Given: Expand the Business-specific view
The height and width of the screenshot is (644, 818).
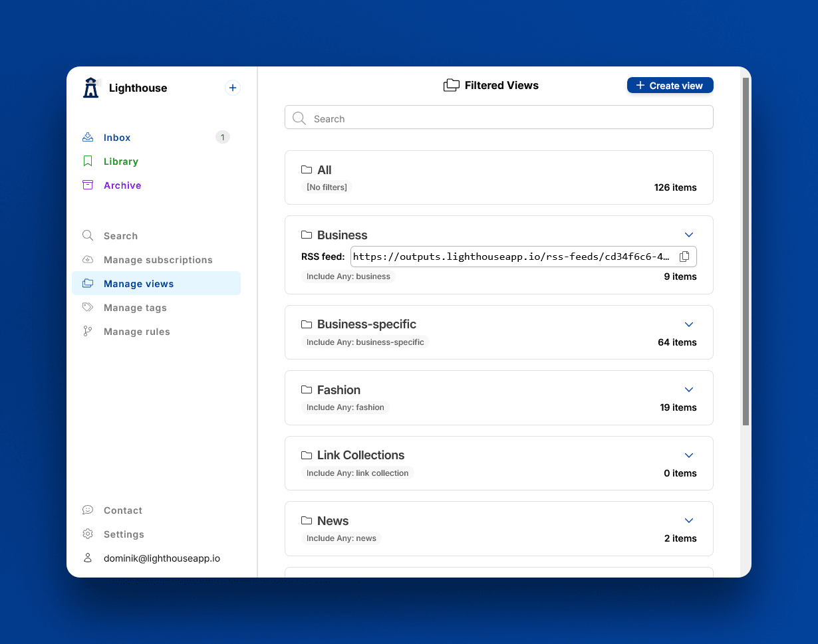Looking at the screenshot, I should tap(689, 324).
